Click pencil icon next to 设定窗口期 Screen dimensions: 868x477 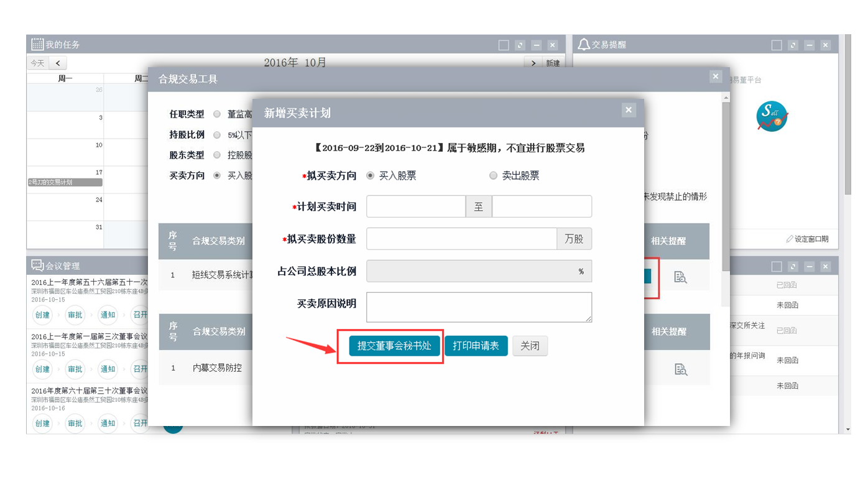click(x=789, y=239)
